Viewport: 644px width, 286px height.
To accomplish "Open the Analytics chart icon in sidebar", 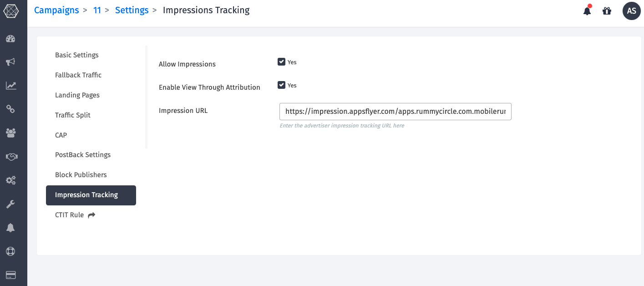I will [10, 85].
